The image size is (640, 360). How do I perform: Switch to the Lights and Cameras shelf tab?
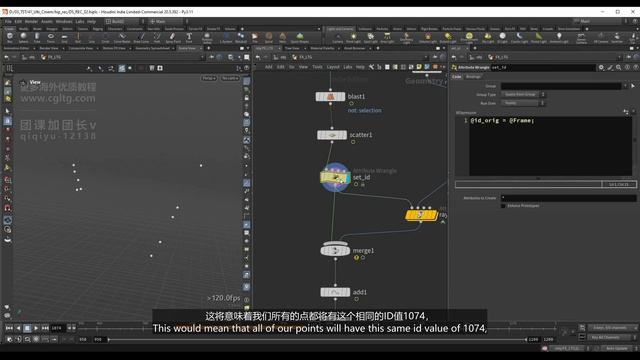pyautogui.click(x=340, y=29)
